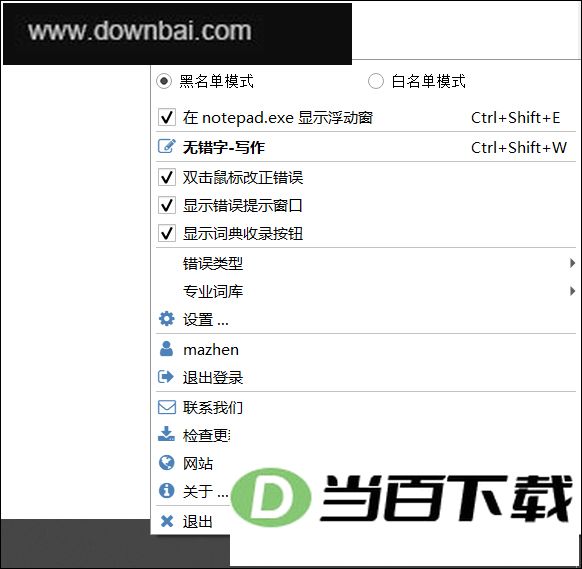
Task: Click the gear icon beside 设置
Action: point(166,319)
